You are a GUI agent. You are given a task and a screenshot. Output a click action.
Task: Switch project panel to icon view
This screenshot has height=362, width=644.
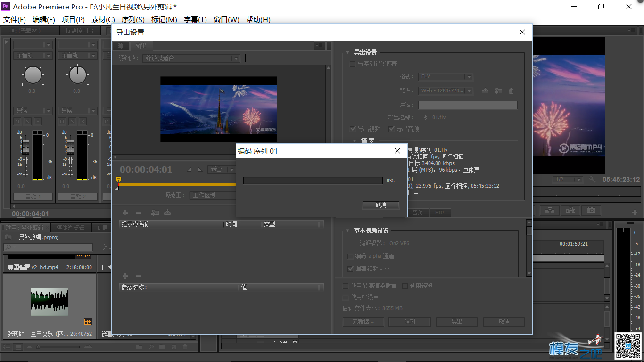18,347
